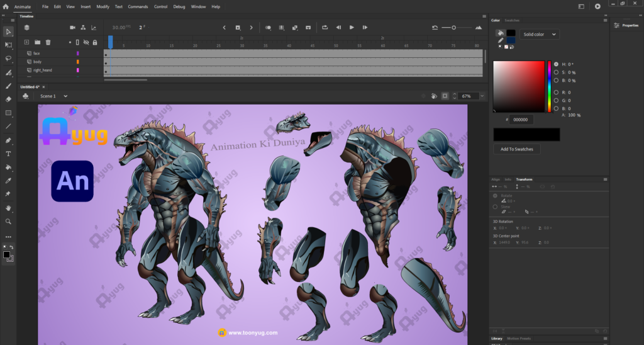Click the Delete Layer trash icon
Viewport: 644px width, 345px height.
pos(48,42)
